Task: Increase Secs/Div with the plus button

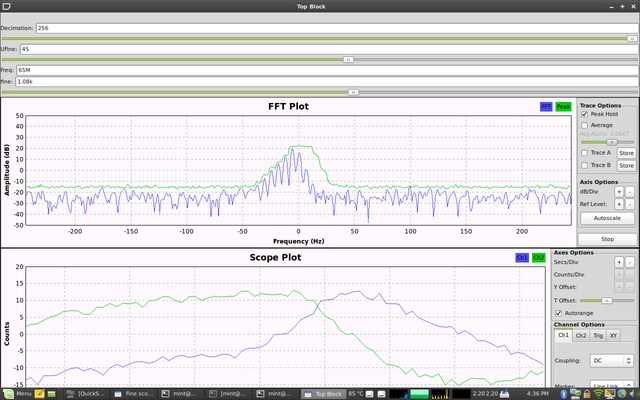Action: point(618,261)
